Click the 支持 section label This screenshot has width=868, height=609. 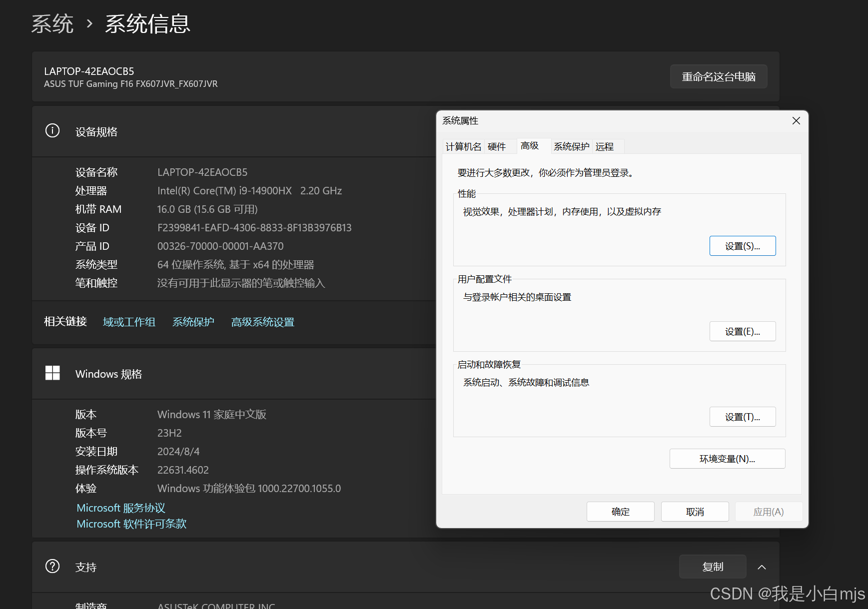coord(86,567)
